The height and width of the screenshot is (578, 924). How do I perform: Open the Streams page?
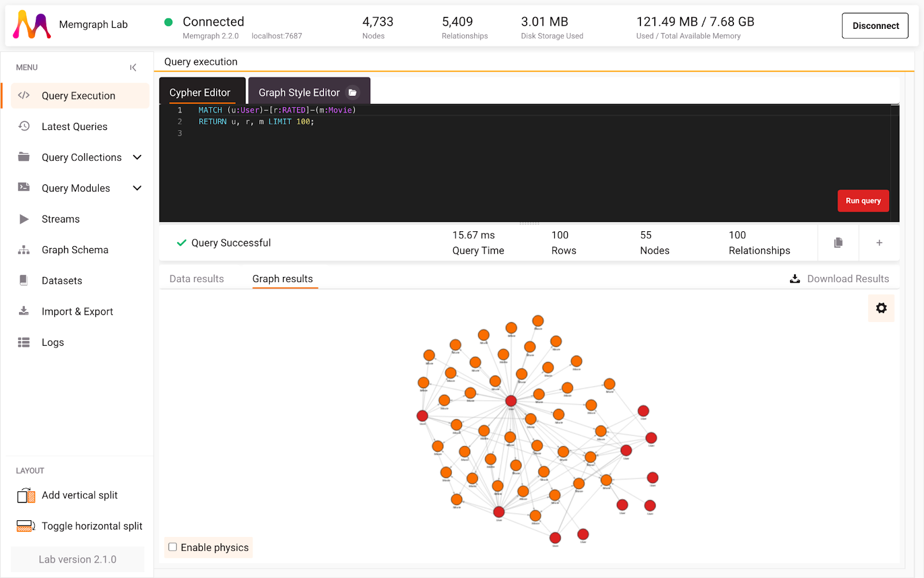tap(61, 219)
